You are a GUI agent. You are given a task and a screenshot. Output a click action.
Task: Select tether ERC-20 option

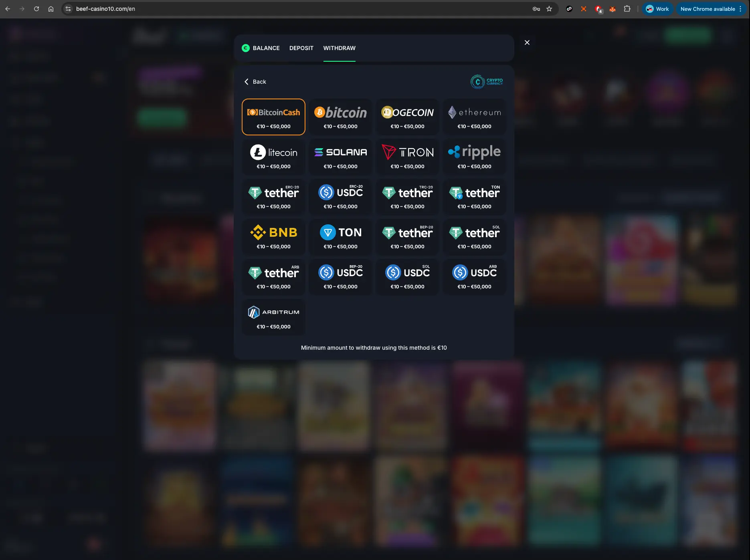coord(273,197)
